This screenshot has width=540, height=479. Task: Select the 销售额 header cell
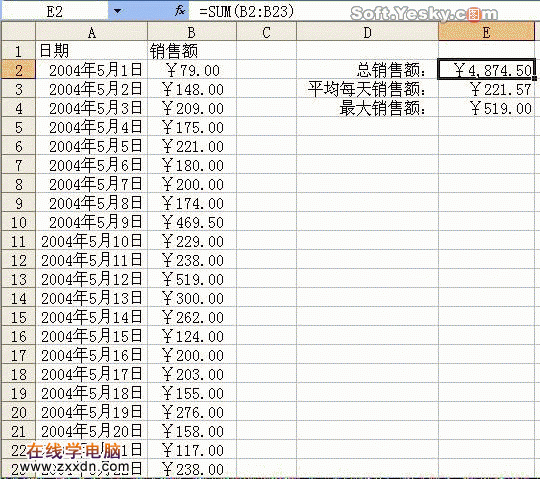(192, 51)
